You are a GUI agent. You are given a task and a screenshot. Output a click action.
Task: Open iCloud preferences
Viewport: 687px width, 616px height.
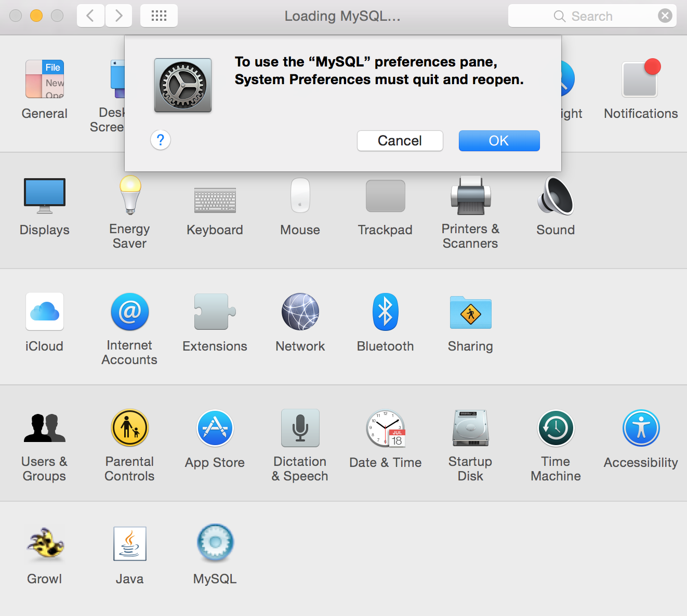(x=44, y=312)
